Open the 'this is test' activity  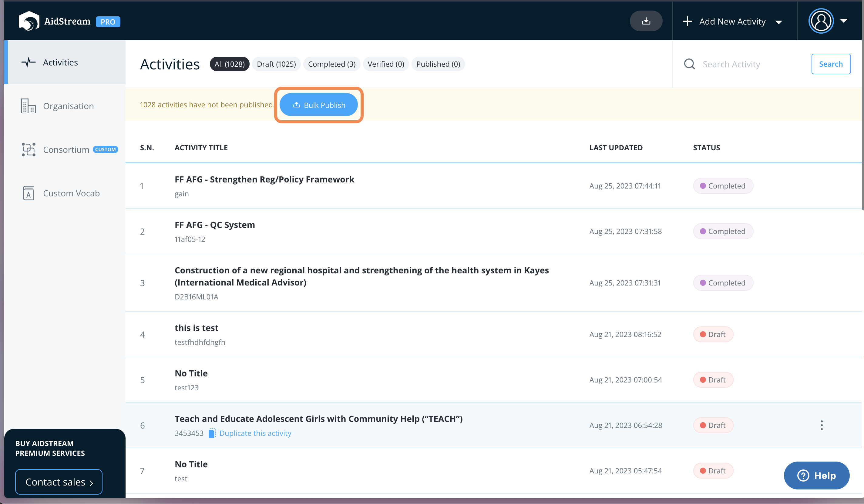pos(197,328)
